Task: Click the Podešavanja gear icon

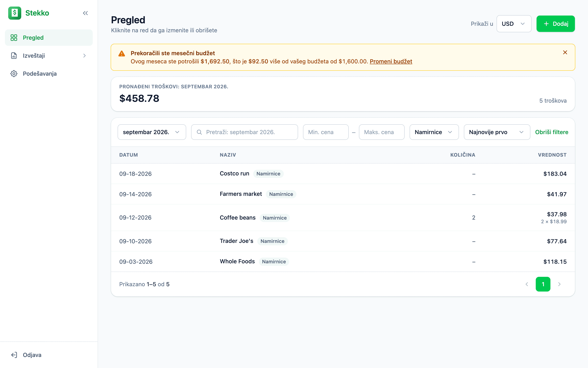Action: coord(14,74)
